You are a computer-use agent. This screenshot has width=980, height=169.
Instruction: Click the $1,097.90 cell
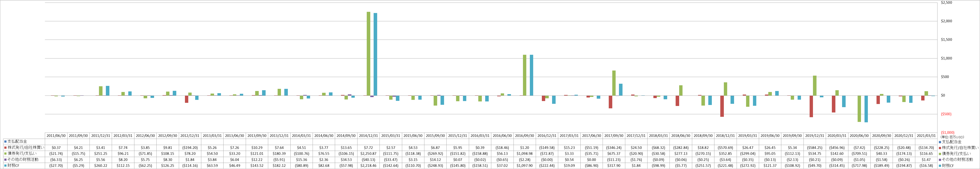[525, 166]
